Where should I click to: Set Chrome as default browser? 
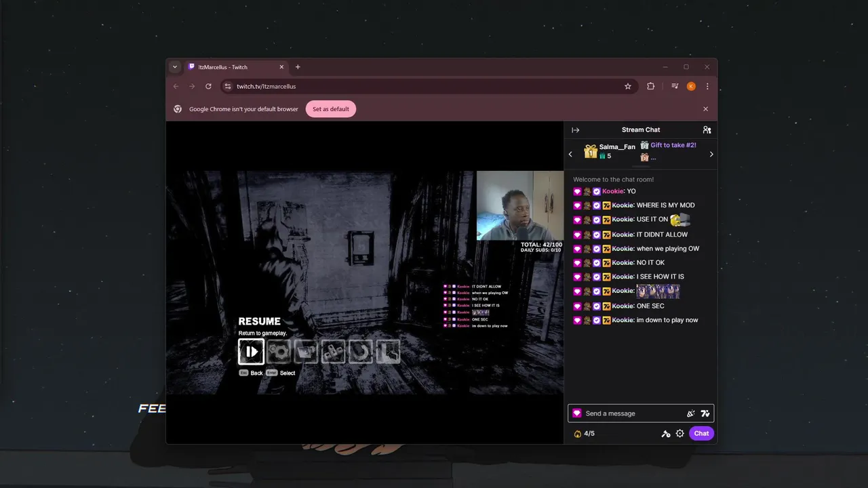coord(331,109)
